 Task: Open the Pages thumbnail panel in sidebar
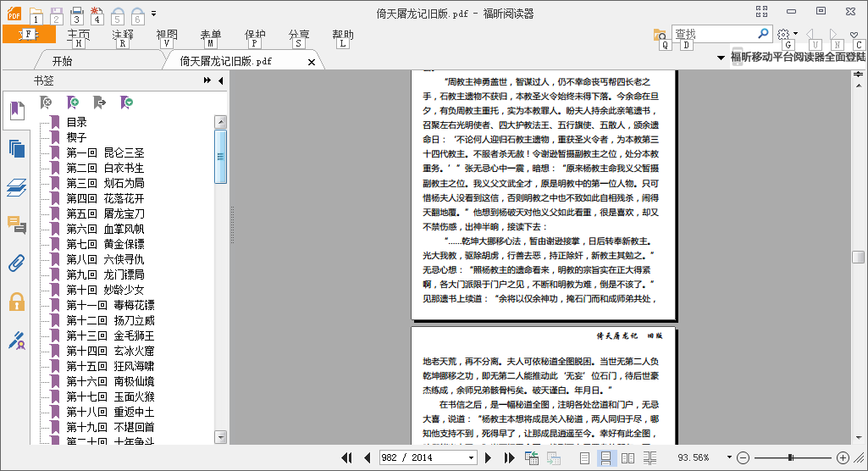17,148
